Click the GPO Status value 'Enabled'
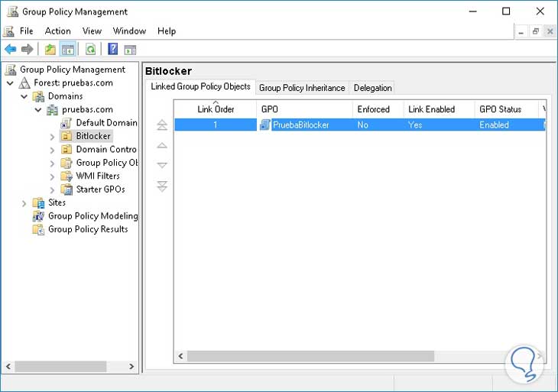This screenshot has width=558, height=392. point(494,125)
